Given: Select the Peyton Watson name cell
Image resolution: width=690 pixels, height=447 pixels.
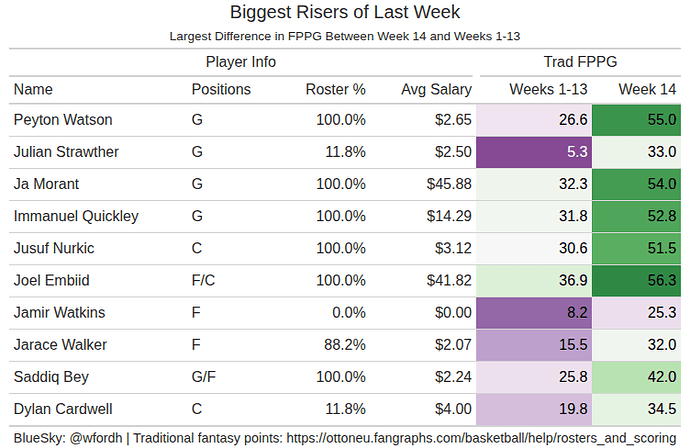Looking at the screenshot, I should [x=63, y=120].
